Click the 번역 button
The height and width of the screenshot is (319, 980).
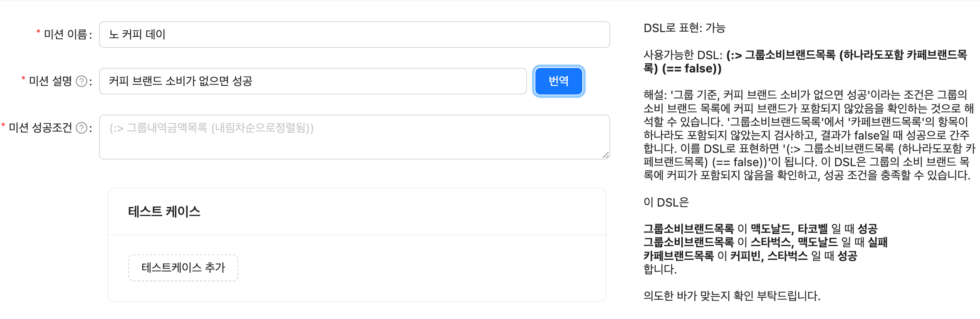click(x=559, y=81)
